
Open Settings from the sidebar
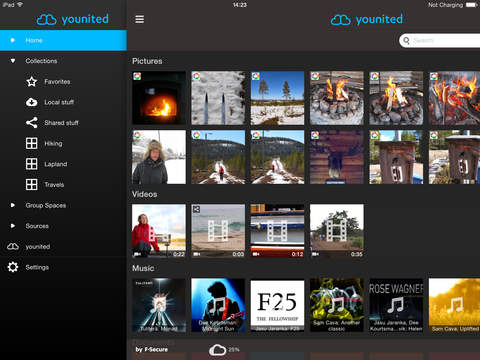point(37,267)
